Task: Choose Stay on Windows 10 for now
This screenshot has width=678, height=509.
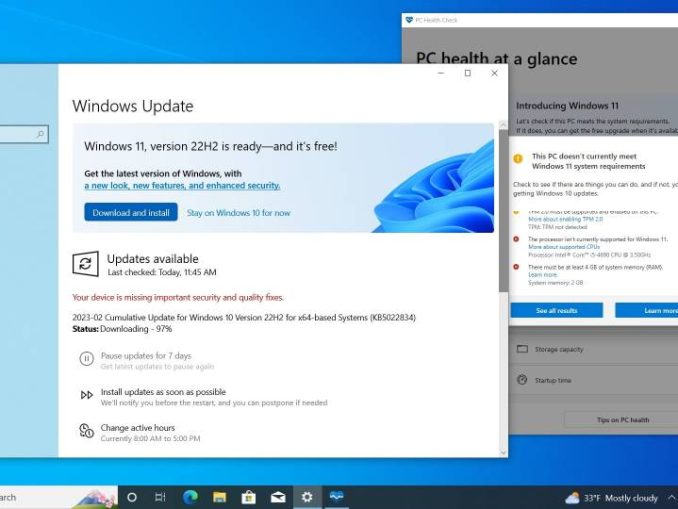Action: tap(238, 213)
